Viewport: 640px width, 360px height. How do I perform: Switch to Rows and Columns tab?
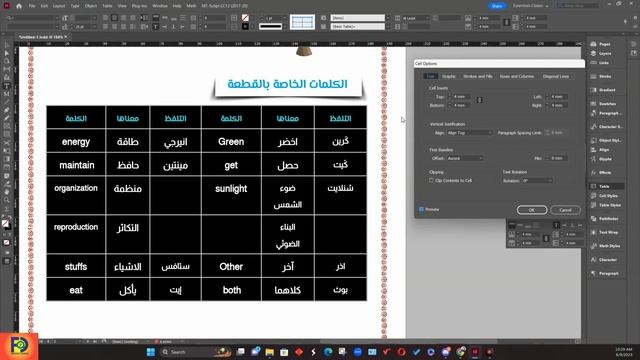coord(517,76)
